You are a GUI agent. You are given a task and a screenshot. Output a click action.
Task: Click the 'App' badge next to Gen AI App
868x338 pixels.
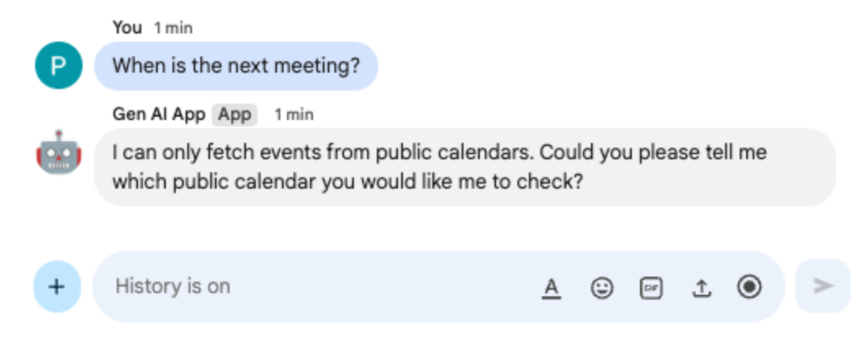(235, 114)
